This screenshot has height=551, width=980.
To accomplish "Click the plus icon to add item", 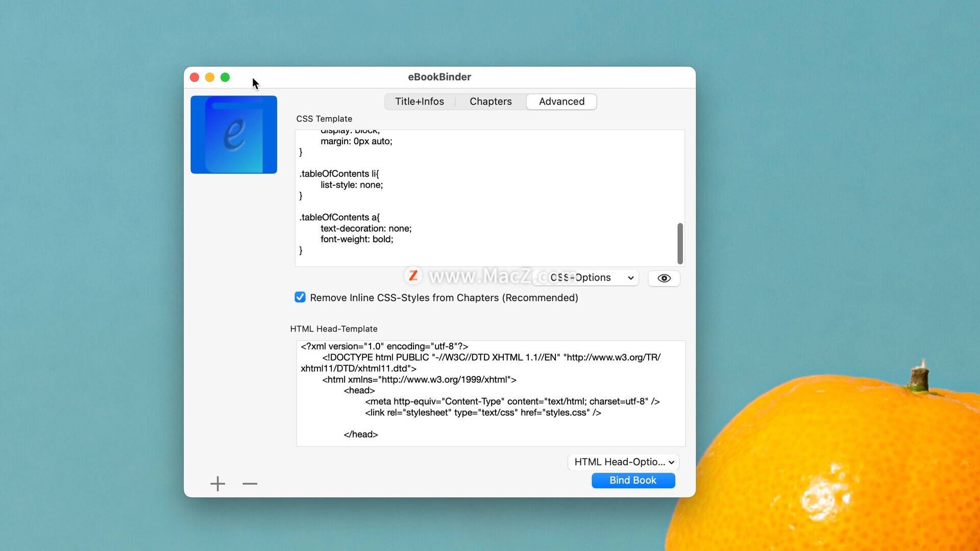I will (x=218, y=484).
